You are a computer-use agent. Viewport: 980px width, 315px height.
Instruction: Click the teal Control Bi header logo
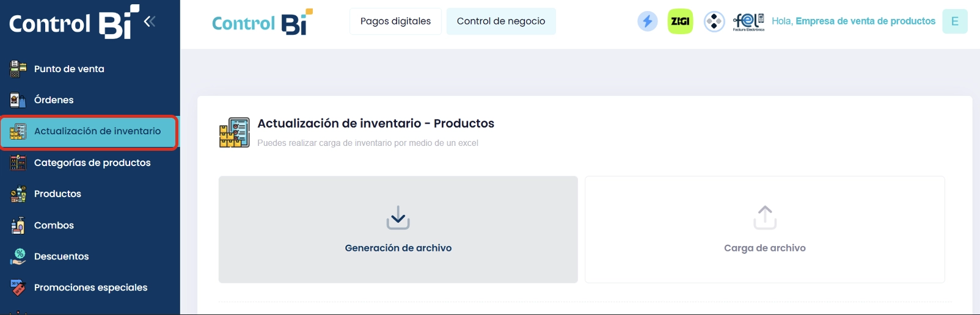click(262, 22)
